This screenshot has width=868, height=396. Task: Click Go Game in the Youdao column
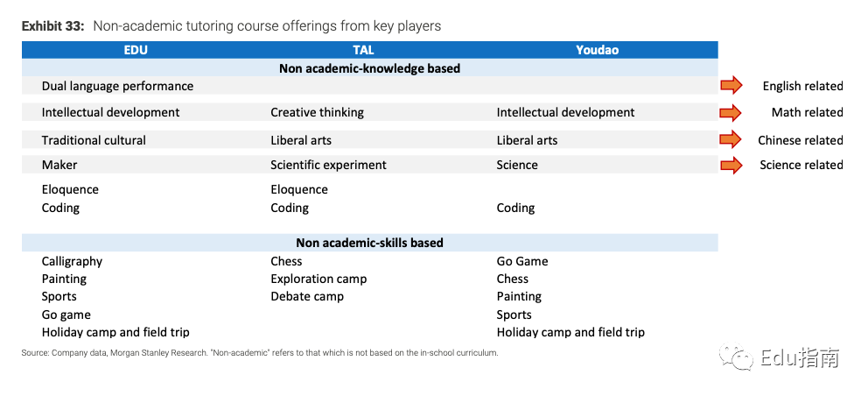522,261
